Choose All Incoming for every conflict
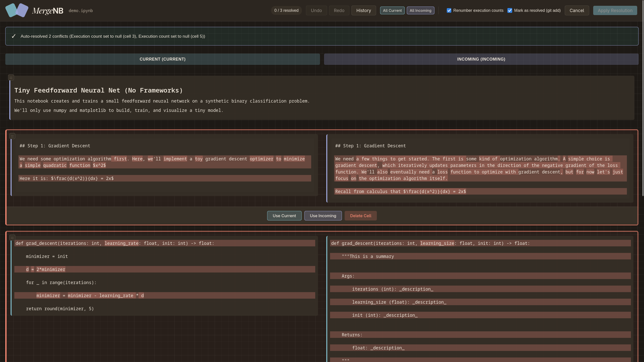This screenshot has width=644, height=362. coord(420,11)
